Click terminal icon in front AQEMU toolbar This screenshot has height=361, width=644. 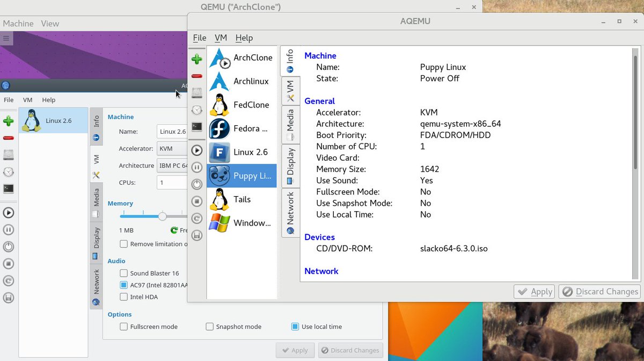click(197, 127)
